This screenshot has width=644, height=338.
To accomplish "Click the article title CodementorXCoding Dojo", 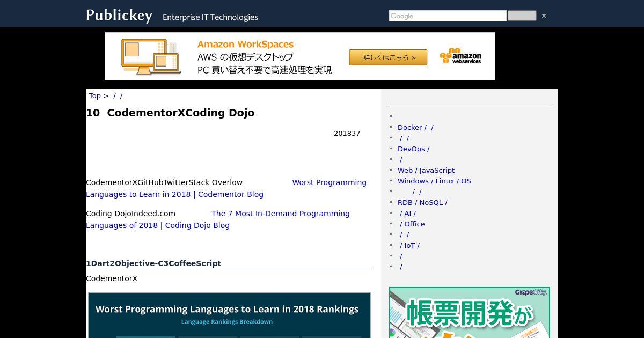I will 170,113.
